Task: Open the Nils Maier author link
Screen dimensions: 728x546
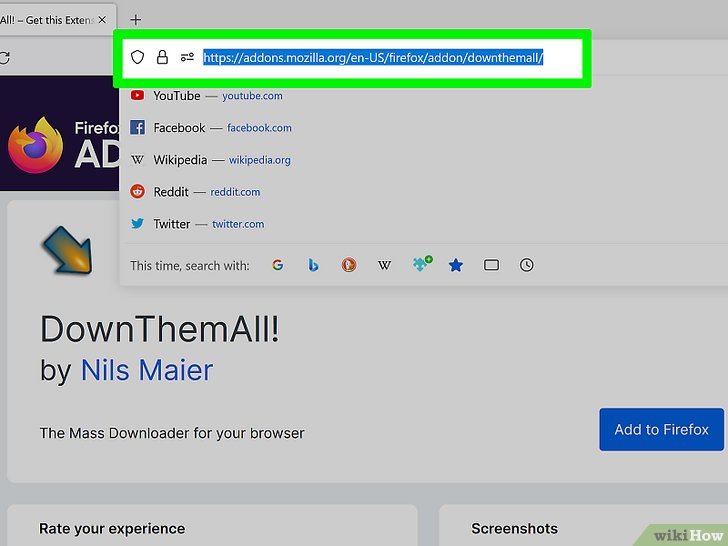Action: pos(147,370)
